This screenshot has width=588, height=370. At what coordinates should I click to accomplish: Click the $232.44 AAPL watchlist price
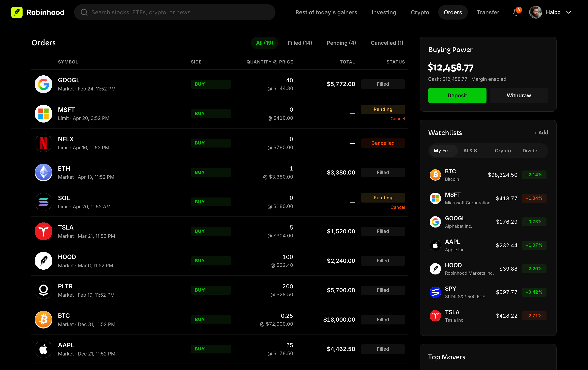point(506,245)
